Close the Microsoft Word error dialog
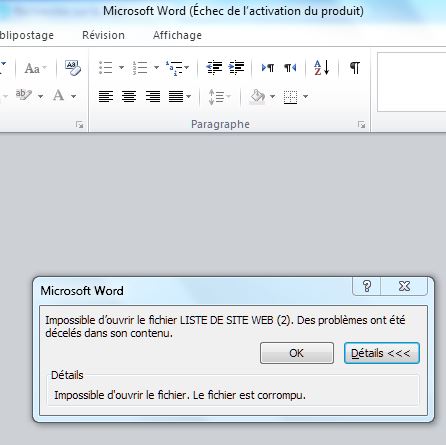The image size is (446, 445). tap(404, 286)
